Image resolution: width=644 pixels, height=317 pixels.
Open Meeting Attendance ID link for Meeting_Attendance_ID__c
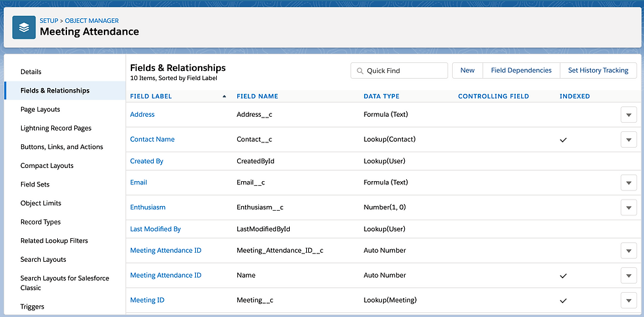(x=166, y=251)
